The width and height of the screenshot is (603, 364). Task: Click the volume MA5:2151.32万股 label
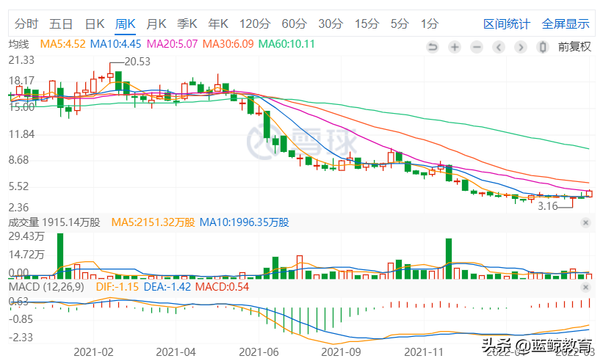click(x=153, y=222)
